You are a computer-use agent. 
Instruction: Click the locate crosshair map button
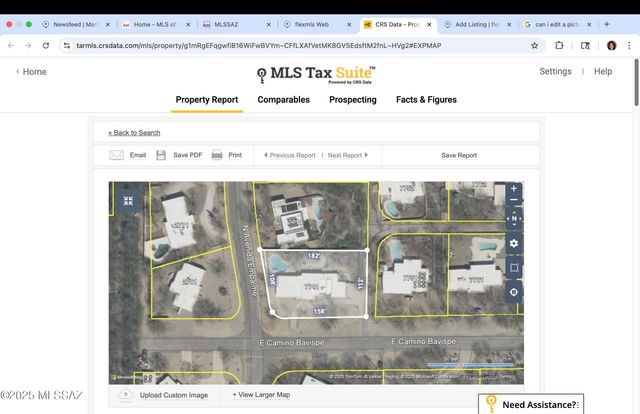514,292
